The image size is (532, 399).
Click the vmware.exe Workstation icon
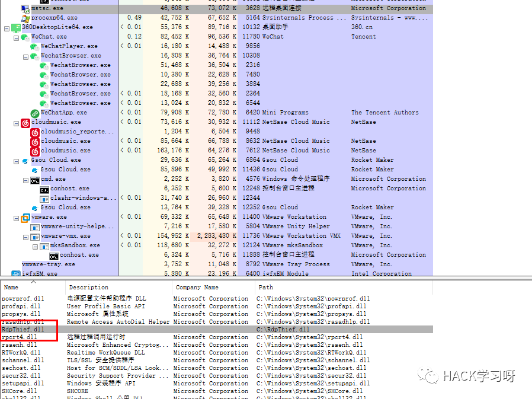25,218
